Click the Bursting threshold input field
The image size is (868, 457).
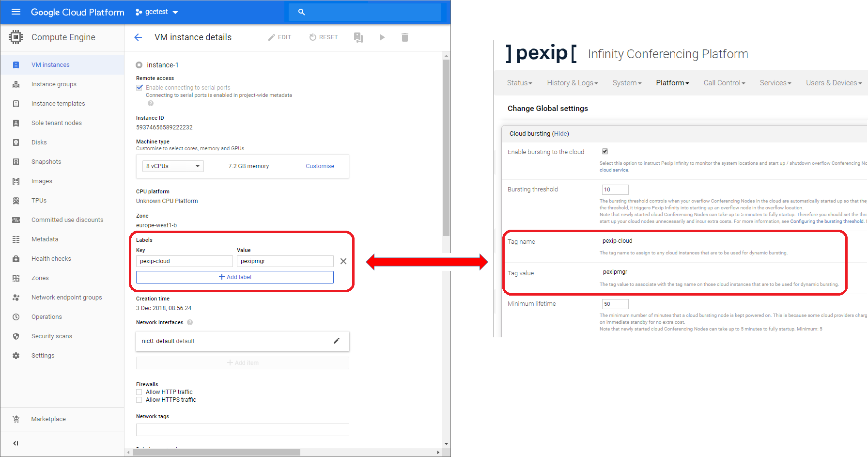[615, 189]
